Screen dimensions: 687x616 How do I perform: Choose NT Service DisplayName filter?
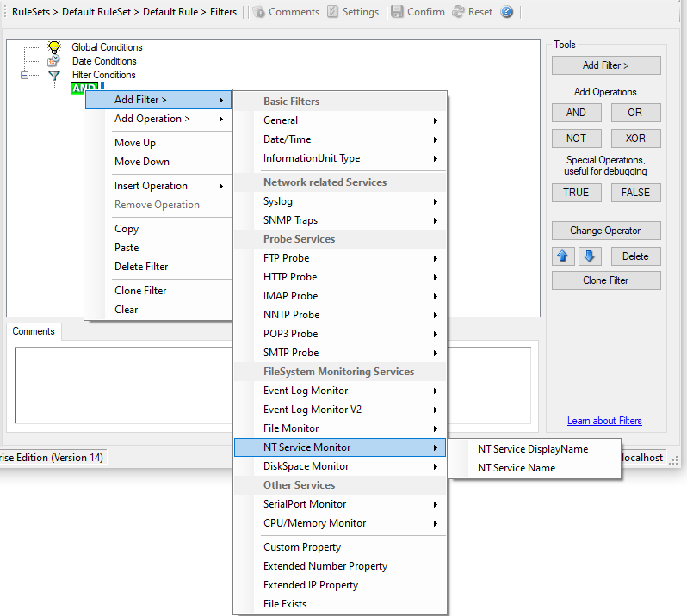pyautogui.click(x=533, y=449)
